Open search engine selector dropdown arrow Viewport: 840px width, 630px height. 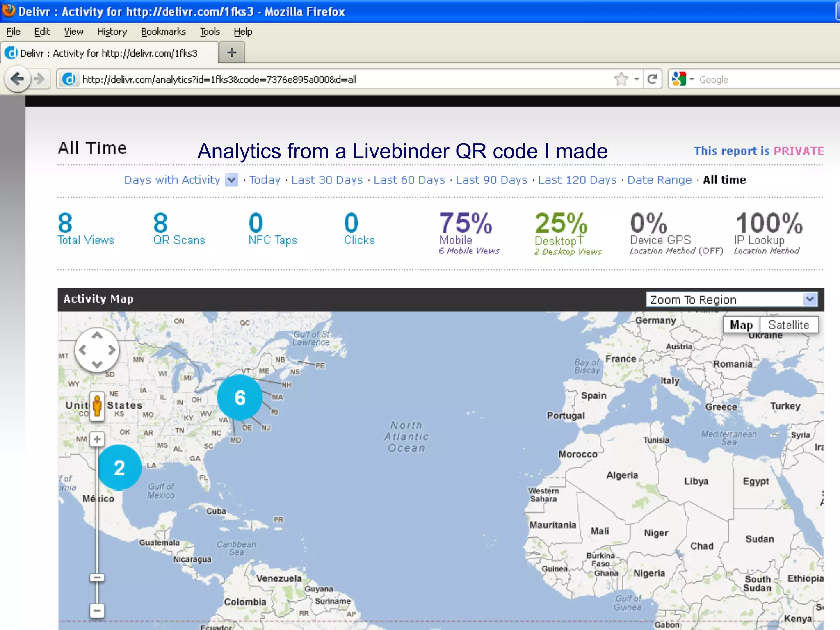point(692,79)
